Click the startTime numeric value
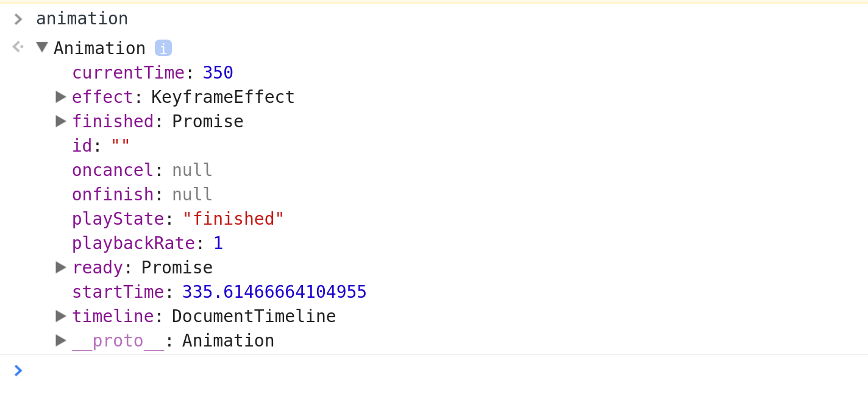The height and width of the screenshot is (394, 868). point(274,292)
